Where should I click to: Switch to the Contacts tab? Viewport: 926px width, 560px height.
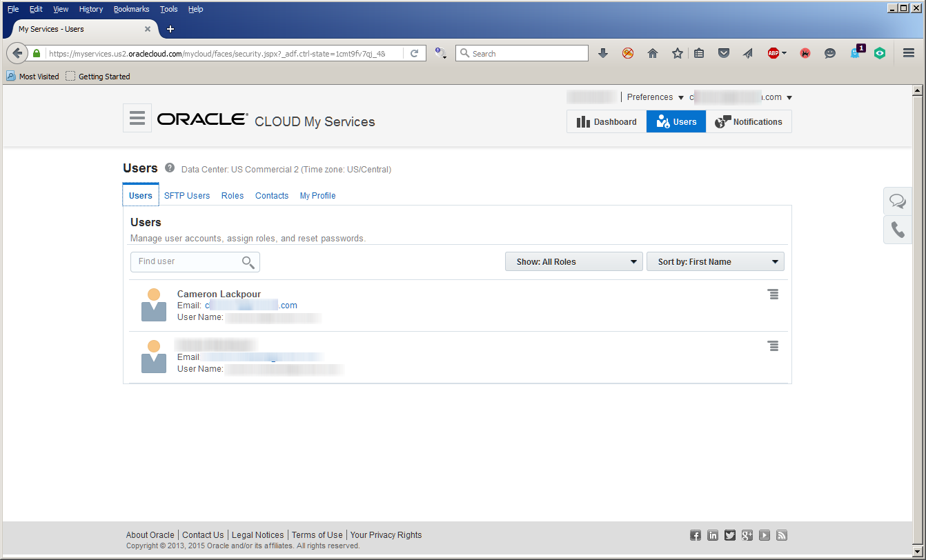[x=272, y=196]
